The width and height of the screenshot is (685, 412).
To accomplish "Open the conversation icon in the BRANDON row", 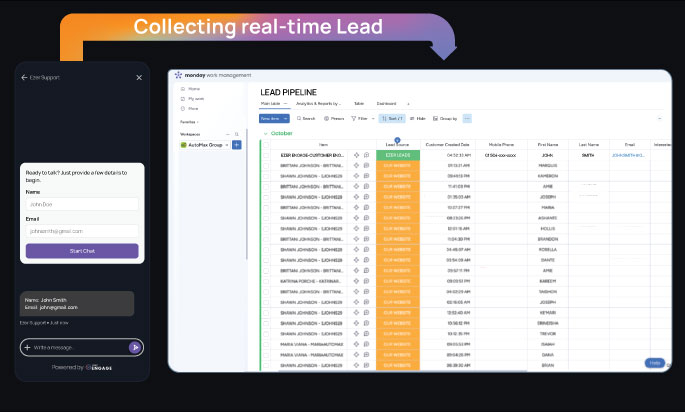I will click(367, 239).
